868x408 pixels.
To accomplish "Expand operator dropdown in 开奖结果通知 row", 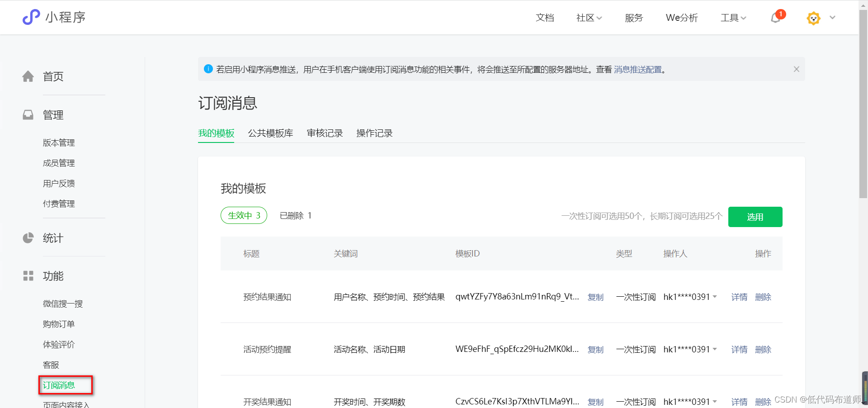I will 715,401.
